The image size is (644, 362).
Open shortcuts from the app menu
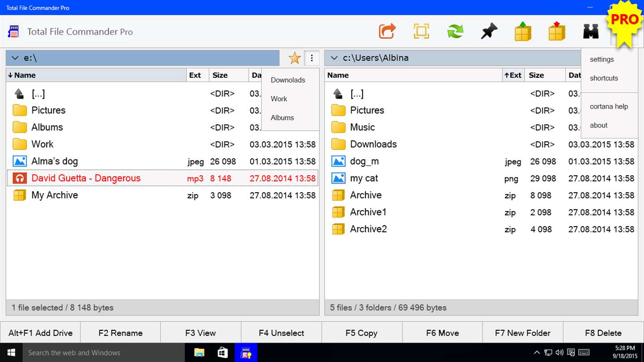pos(604,78)
